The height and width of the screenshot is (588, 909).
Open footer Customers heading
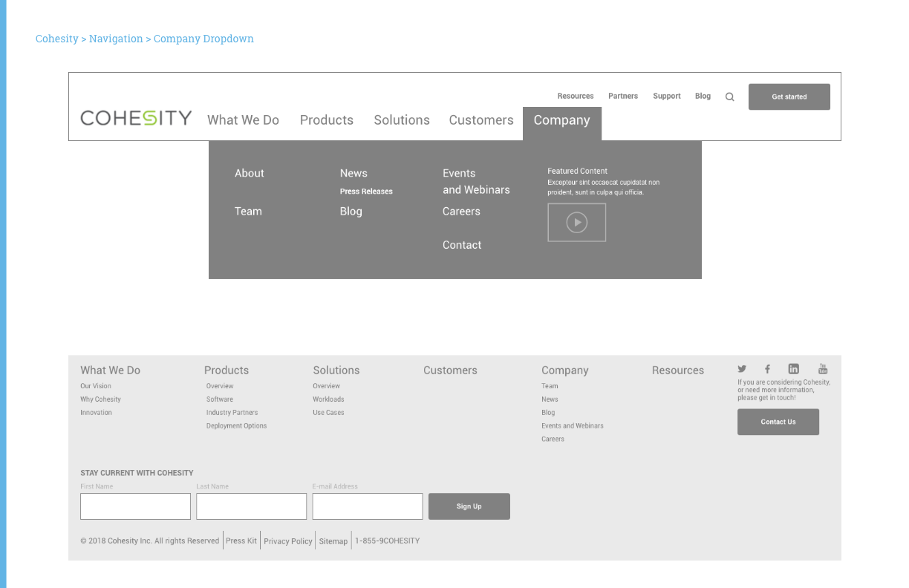click(x=450, y=370)
